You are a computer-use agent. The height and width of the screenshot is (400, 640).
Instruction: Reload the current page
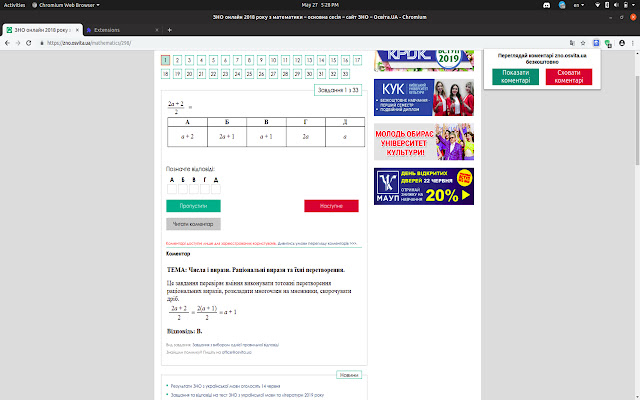[29, 43]
